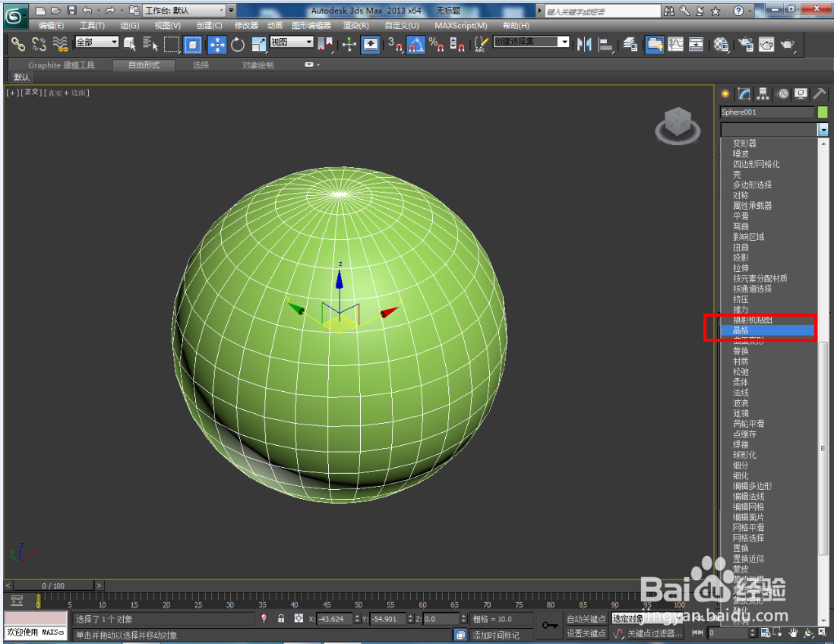The image size is (834, 644).
Task: Select the 编辑多边形 modifier from the list
Action: click(752, 486)
